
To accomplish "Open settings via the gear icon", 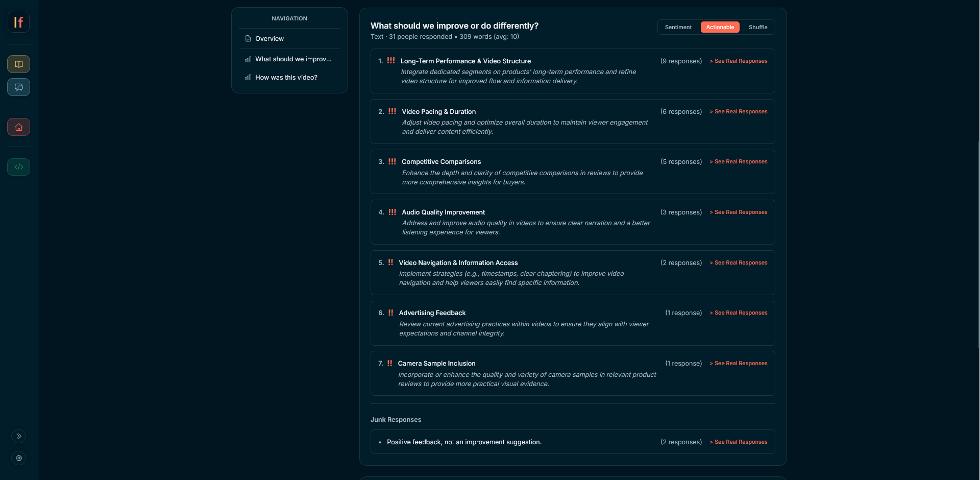I will [18, 458].
